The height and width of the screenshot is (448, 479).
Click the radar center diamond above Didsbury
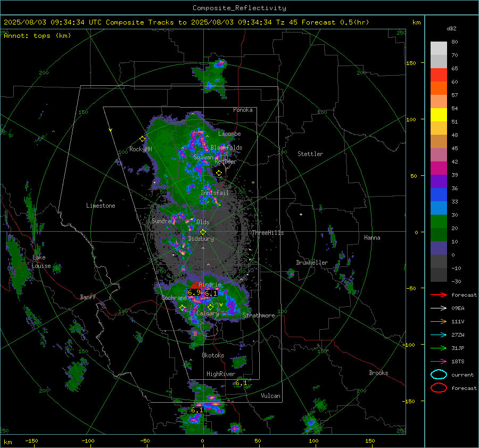[203, 232]
